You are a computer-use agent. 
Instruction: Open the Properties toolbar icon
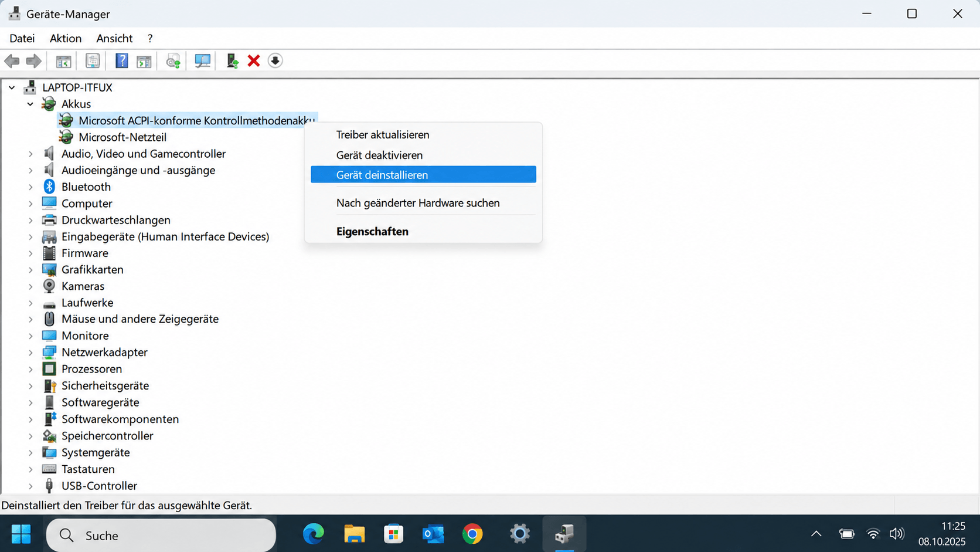pos(93,60)
